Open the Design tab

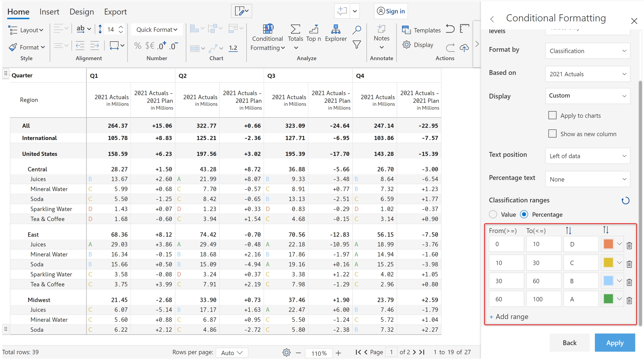pyautogui.click(x=82, y=12)
